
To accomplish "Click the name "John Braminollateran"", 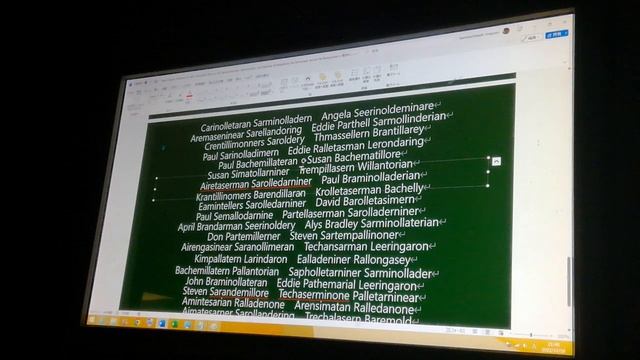I will point(226,282).
